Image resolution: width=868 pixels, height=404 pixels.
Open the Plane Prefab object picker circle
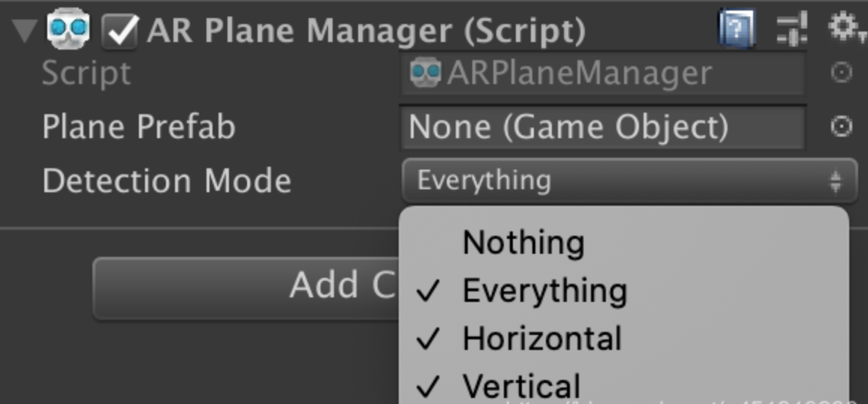(x=841, y=127)
